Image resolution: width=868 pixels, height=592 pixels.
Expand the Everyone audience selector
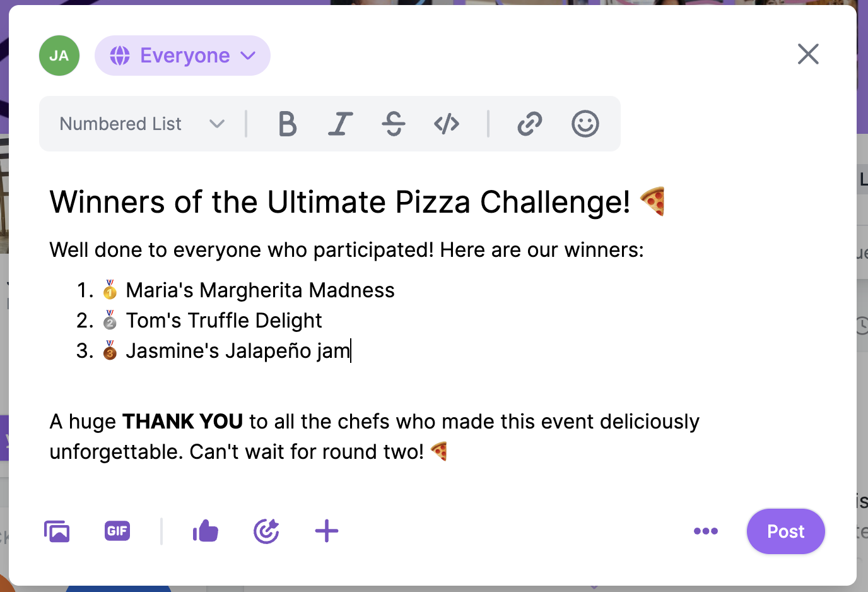[182, 56]
